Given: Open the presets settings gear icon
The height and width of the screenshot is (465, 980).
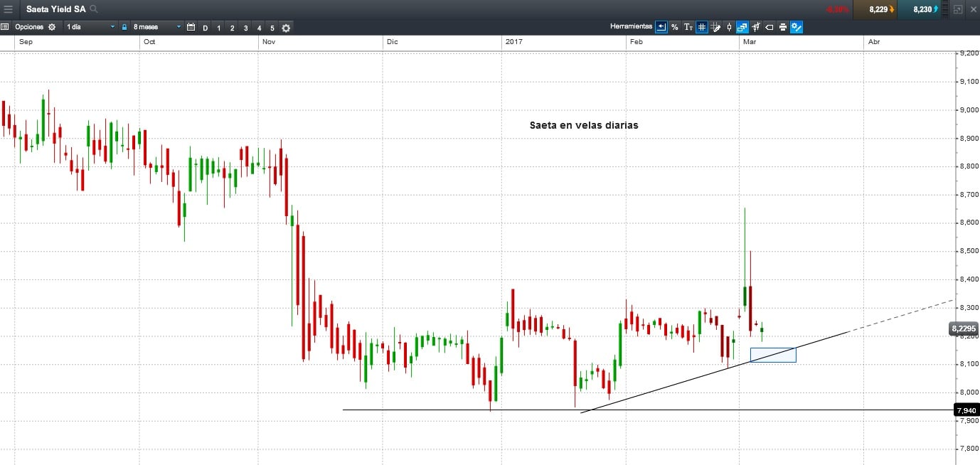Looking at the screenshot, I should 286,28.
